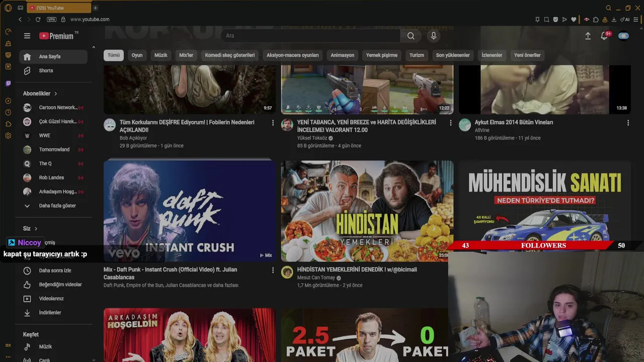644x362 pixels.
Task: Search open tabs with magnifier icon
Action: 608,8
